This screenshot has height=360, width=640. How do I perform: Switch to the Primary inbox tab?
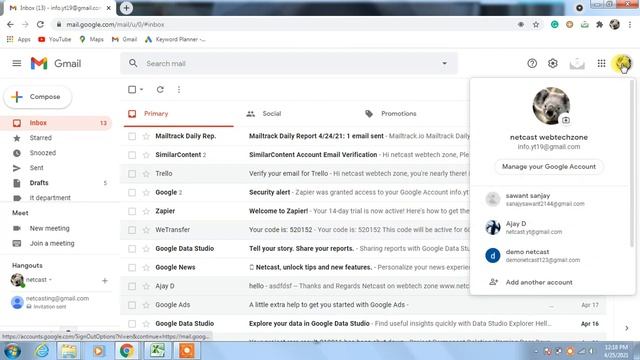(x=179, y=113)
